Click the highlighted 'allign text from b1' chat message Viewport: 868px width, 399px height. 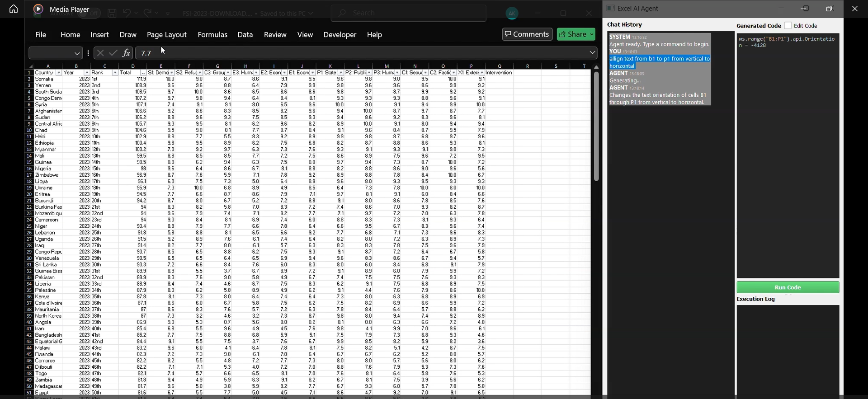(x=660, y=62)
